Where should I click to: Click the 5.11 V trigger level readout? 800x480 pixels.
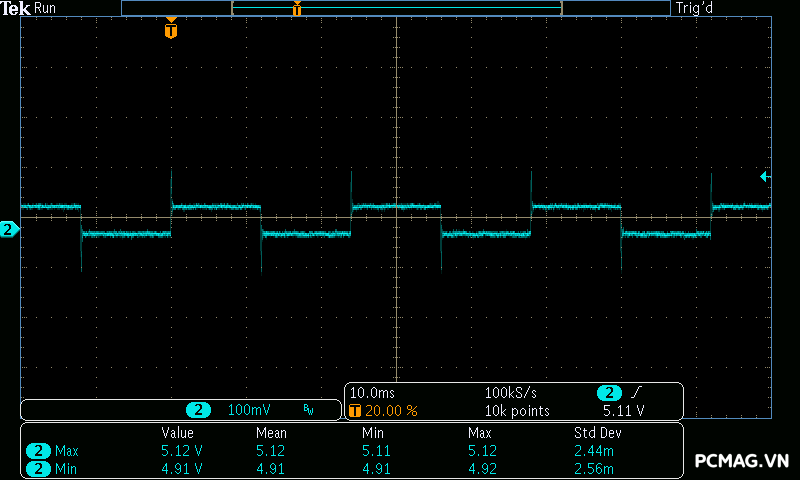click(x=623, y=411)
